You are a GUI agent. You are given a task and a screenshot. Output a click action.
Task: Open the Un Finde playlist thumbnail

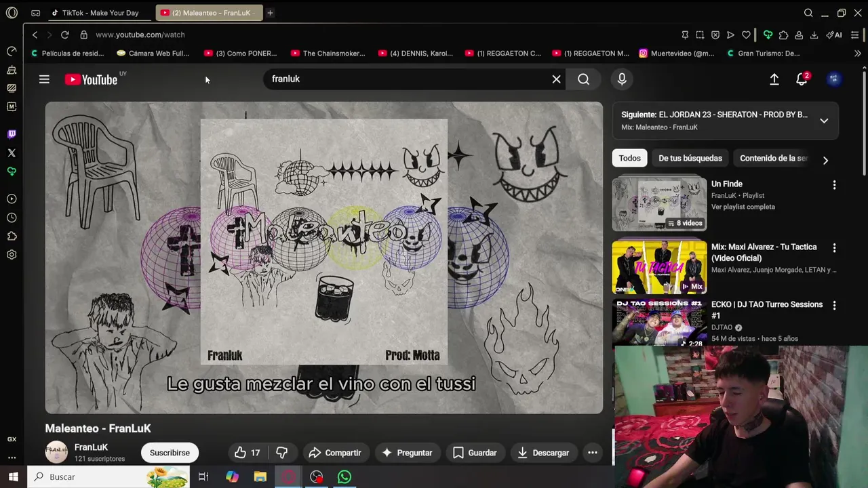click(x=659, y=204)
